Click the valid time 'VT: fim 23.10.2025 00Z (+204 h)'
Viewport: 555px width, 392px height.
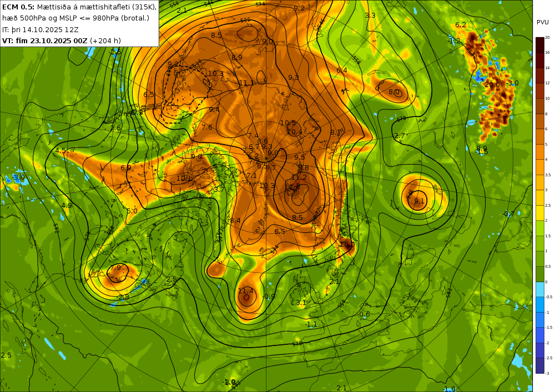(x=62, y=40)
